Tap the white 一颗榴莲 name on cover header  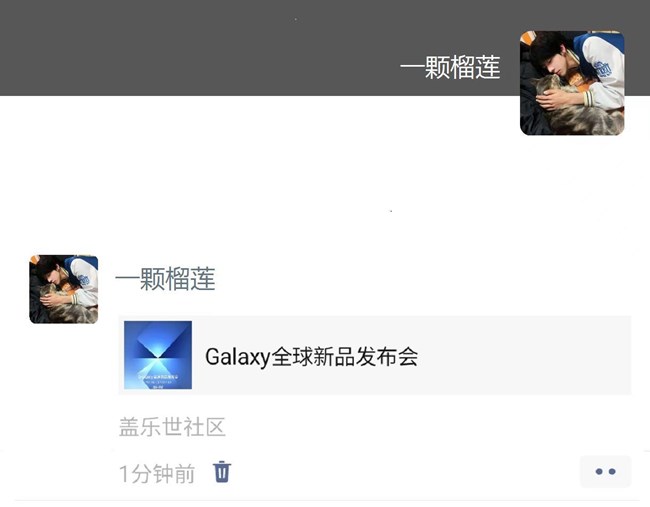coord(450,67)
